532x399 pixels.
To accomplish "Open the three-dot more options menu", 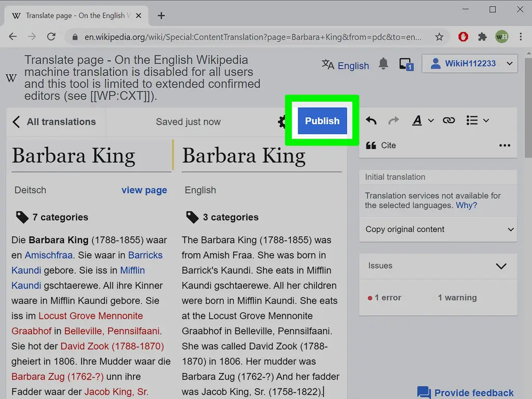I will click(504, 145).
